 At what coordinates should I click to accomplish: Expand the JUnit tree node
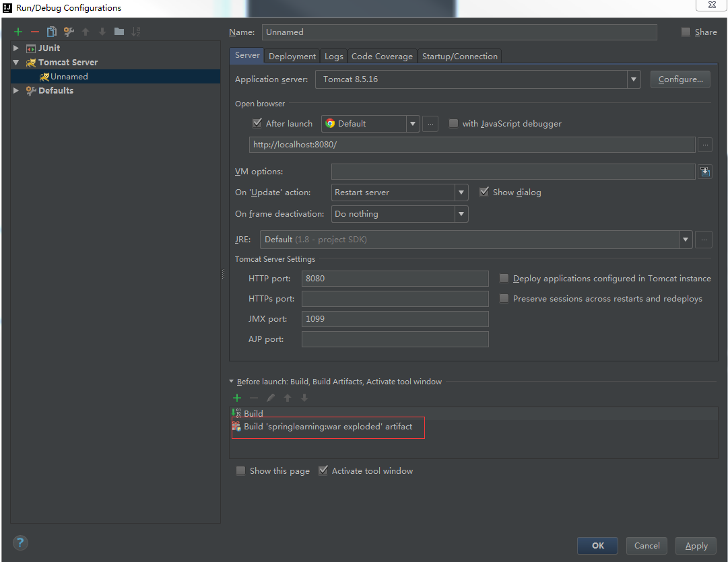tap(16, 48)
